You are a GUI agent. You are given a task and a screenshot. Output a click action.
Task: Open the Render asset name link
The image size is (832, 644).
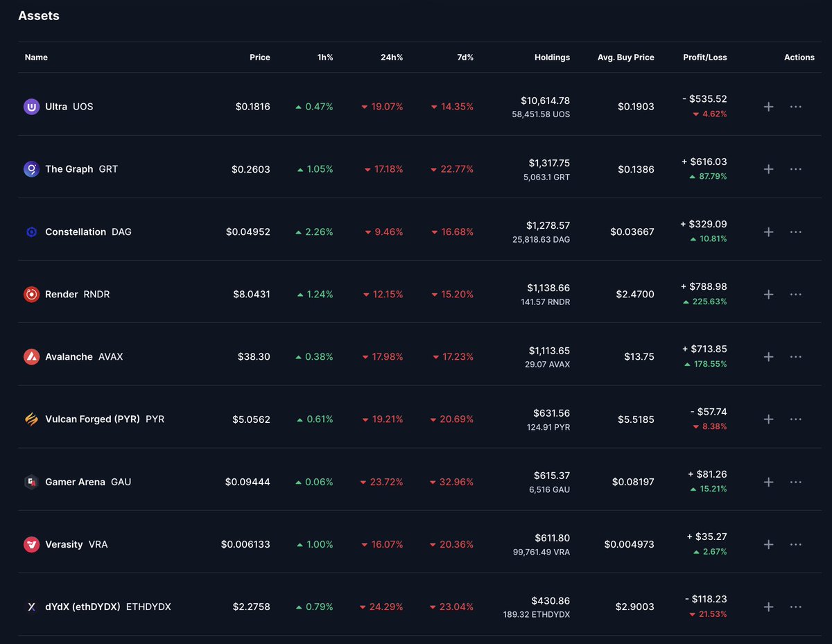pos(62,294)
